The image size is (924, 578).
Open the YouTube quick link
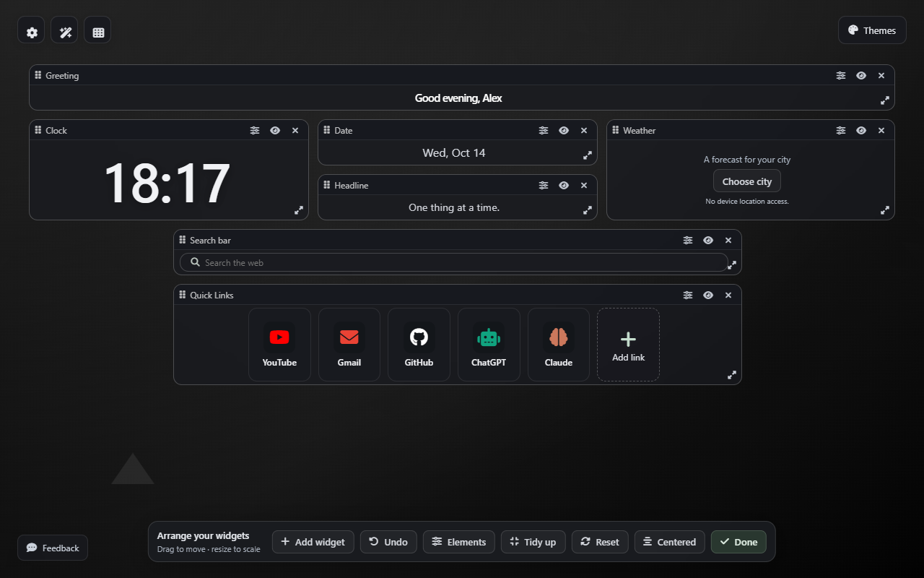coord(279,345)
